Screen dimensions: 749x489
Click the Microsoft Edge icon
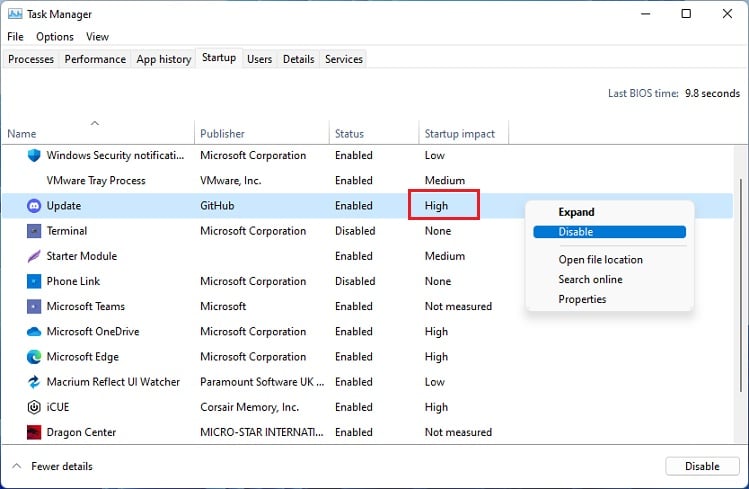34,356
